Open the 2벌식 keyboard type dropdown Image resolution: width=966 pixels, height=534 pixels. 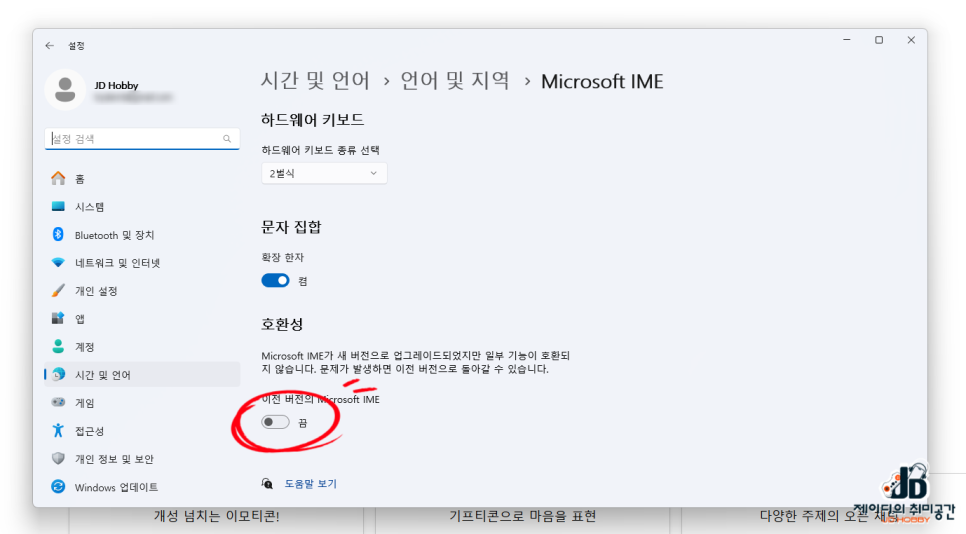point(324,174)
